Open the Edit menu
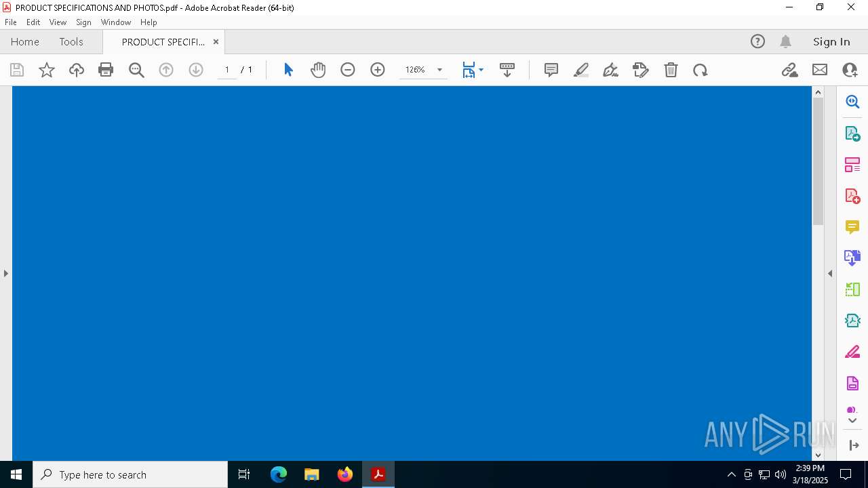Screen dimensions: 868x488 pyautogui.click(x=33, y=22)
